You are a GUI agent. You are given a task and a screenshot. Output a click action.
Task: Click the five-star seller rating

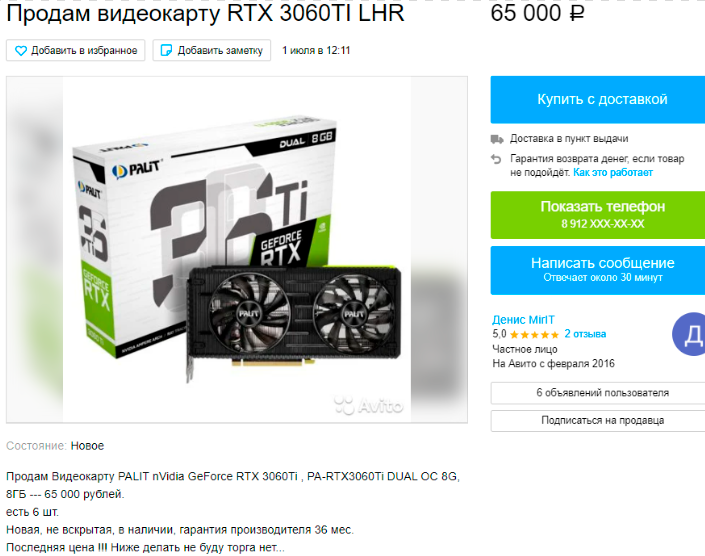(x=534, y=334)
